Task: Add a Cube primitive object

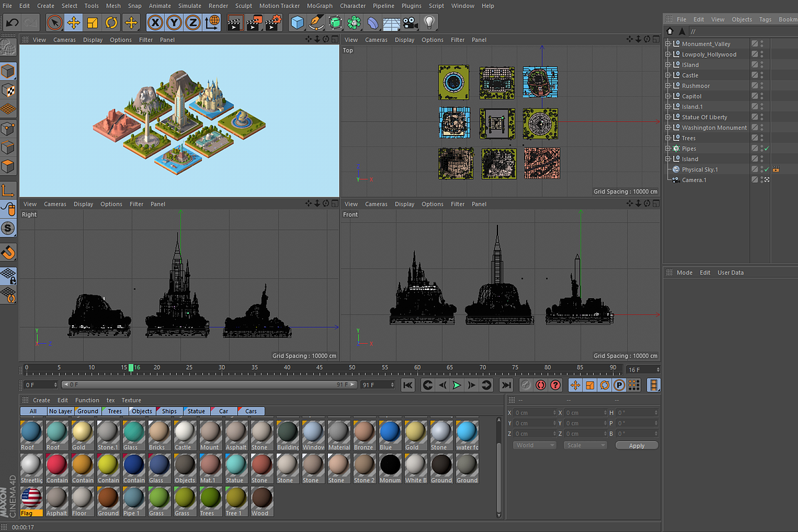Action: (297, 23)
